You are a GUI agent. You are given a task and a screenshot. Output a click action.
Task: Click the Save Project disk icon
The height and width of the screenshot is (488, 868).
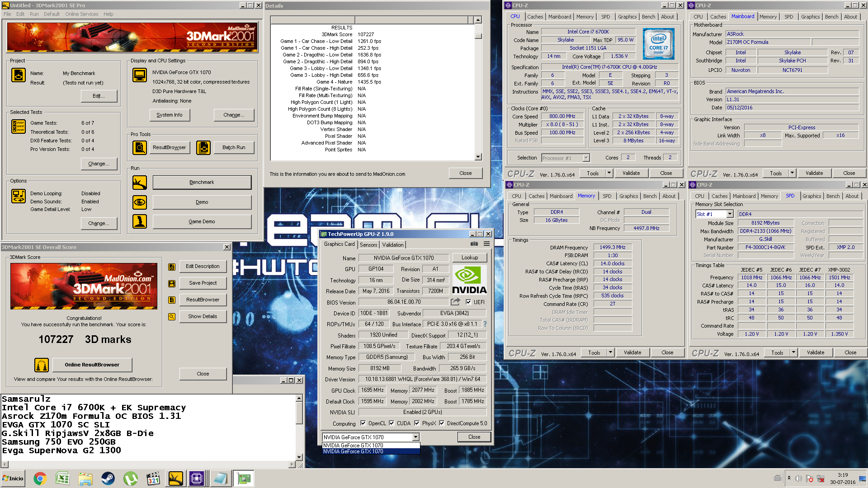point(172,284)
